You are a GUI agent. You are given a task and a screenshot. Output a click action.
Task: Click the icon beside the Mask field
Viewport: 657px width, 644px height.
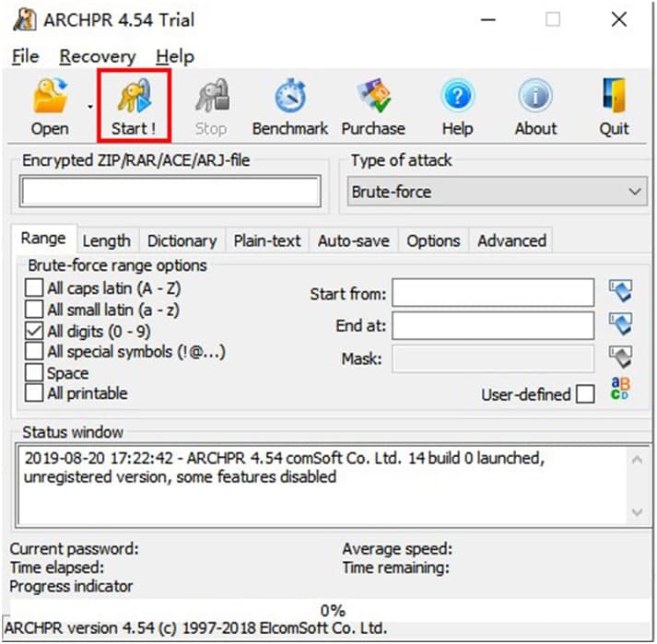(620, 357)
